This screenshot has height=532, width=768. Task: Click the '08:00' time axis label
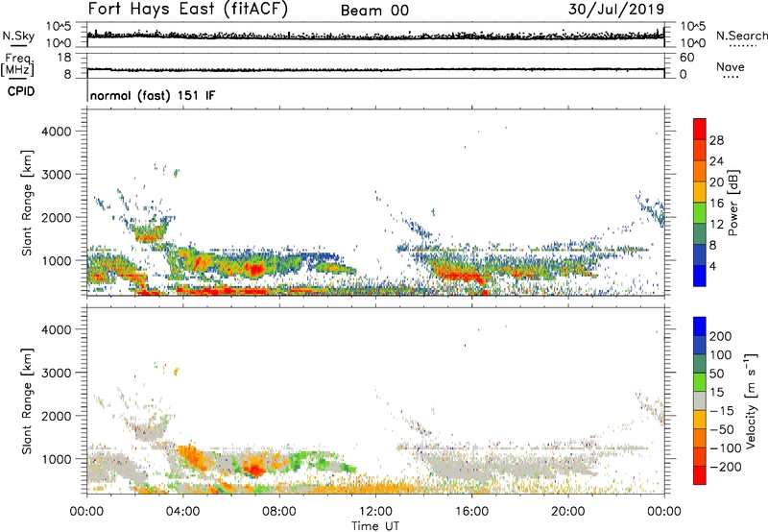279,512
